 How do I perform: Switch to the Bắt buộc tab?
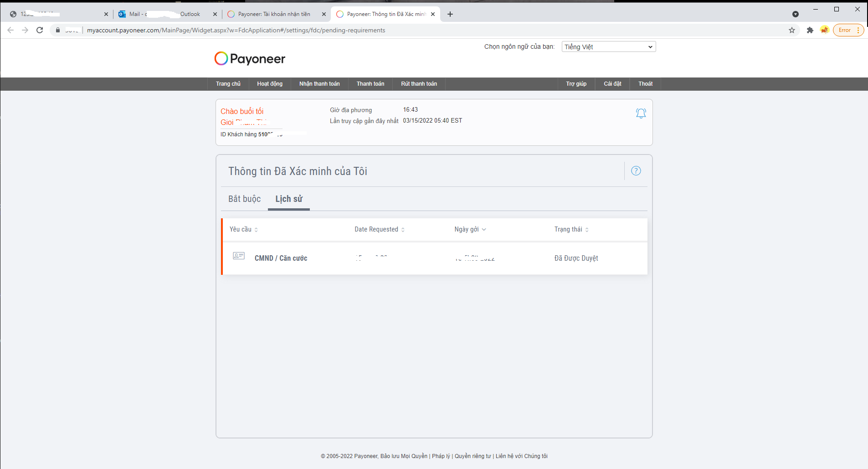coord(245,199)
